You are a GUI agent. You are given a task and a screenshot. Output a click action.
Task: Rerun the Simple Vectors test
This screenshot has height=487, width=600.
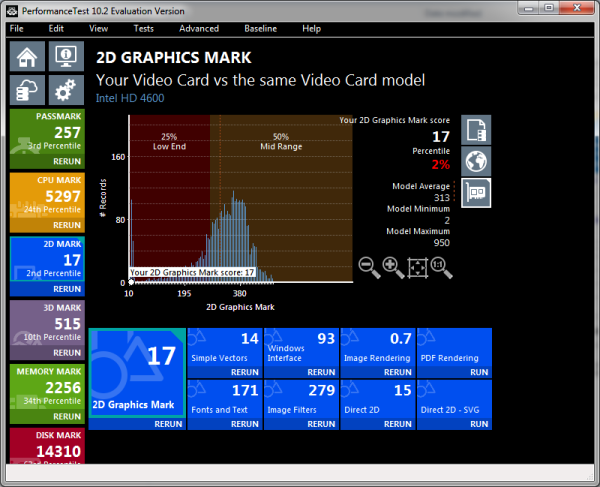pyautogui.click(x=245, y=372)
